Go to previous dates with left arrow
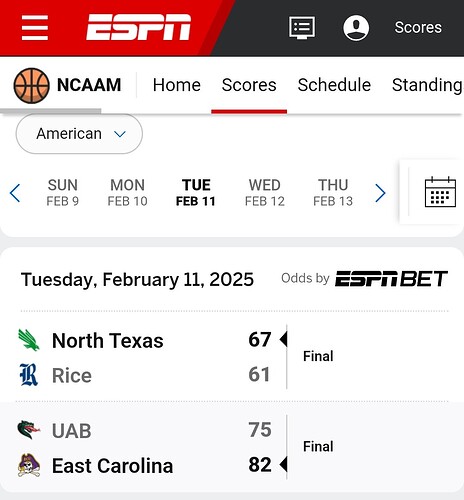 coord(15,193)
